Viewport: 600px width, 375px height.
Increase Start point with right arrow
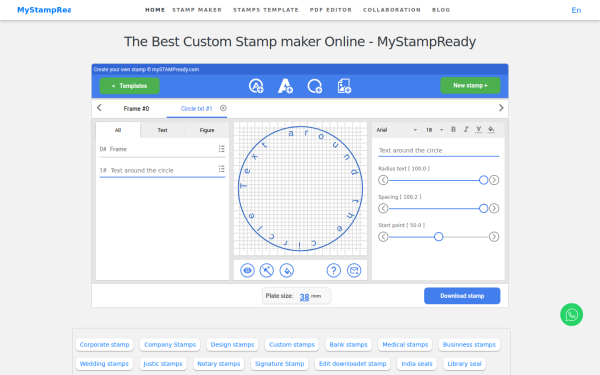494,236
